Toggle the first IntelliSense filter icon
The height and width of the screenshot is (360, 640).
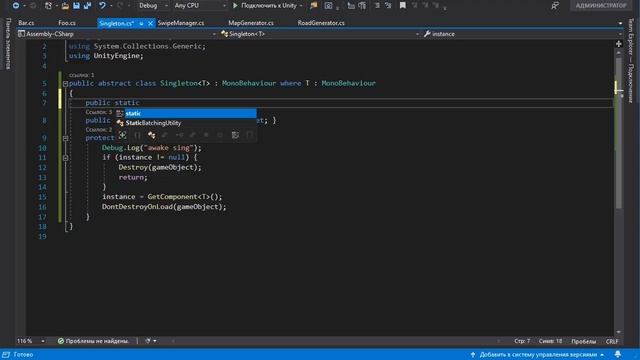pyautogui.click(x=122, y=135)
